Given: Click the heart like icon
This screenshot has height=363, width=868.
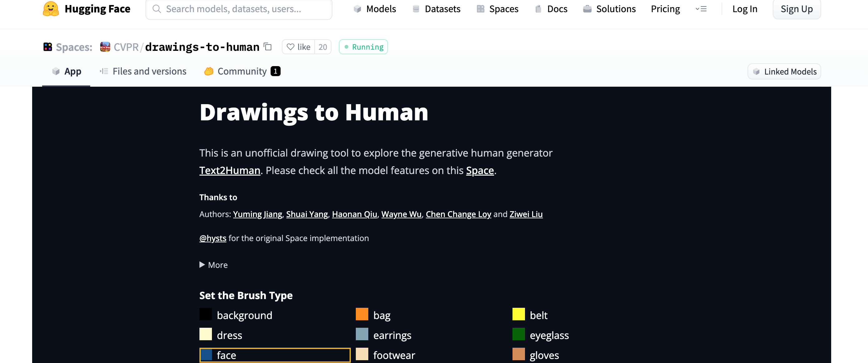Looking at the screenshot, I should point(291,47).
